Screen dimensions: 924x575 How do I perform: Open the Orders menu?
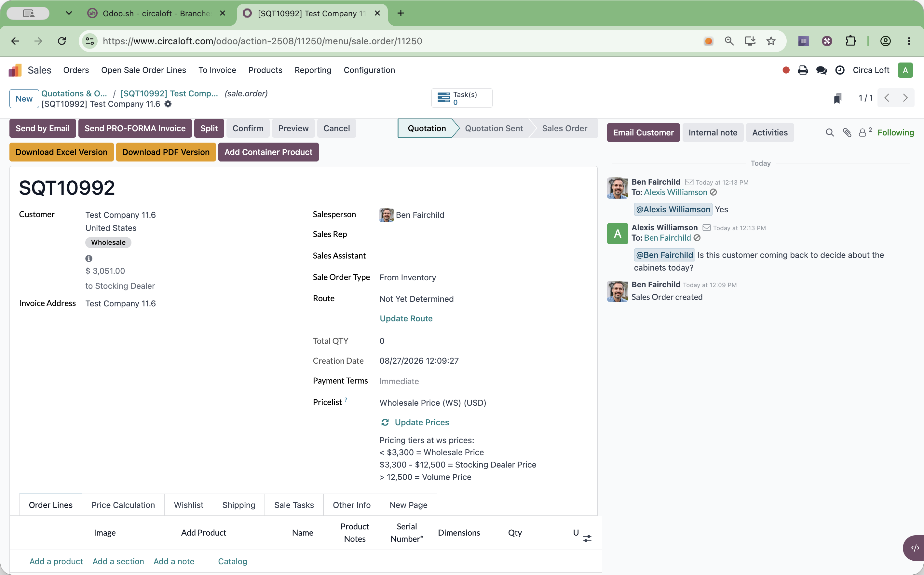click(76, 70)
